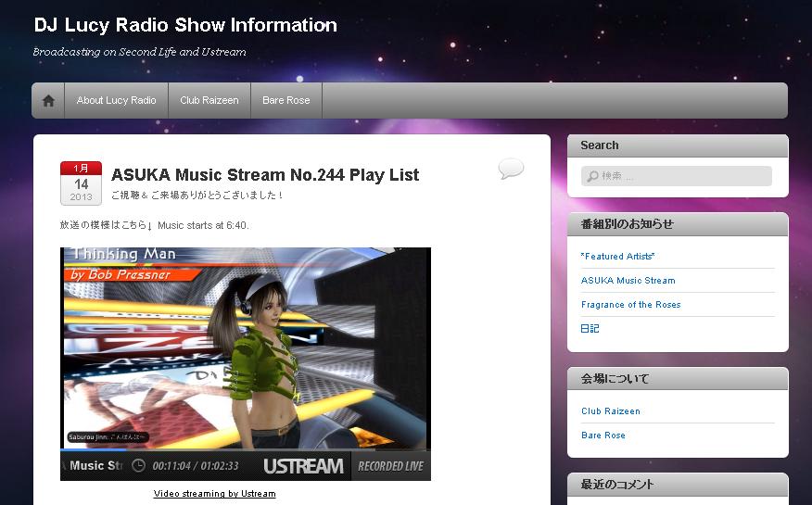This screenshot has height=505, width=812.
Task: Select the clock icon in player bar
Action: click(x=138, y=466)
